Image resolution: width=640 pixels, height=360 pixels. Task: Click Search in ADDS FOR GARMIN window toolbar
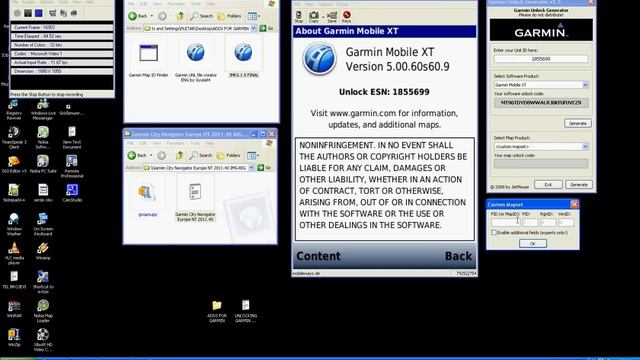point(202,16)
